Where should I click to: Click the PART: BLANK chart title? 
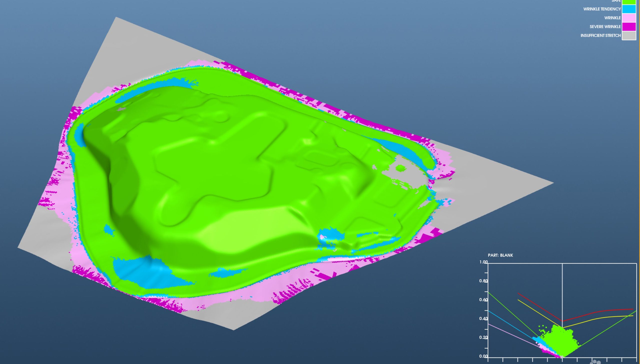click(500, 255)
